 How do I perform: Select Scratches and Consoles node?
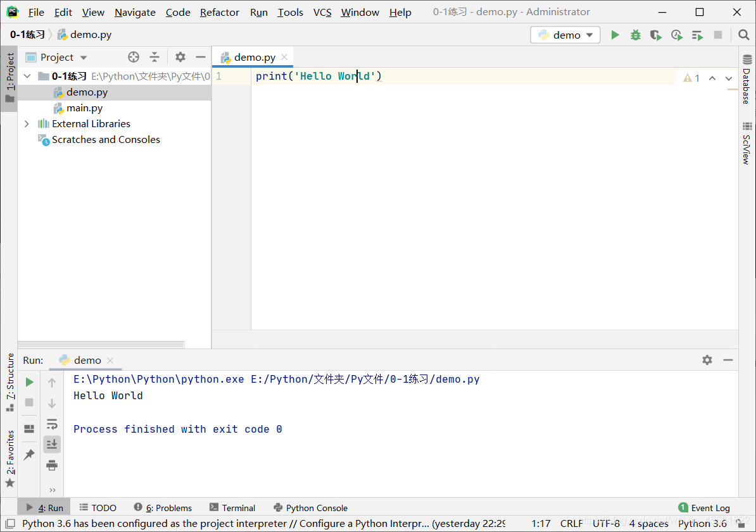click(x=106, y=140)
